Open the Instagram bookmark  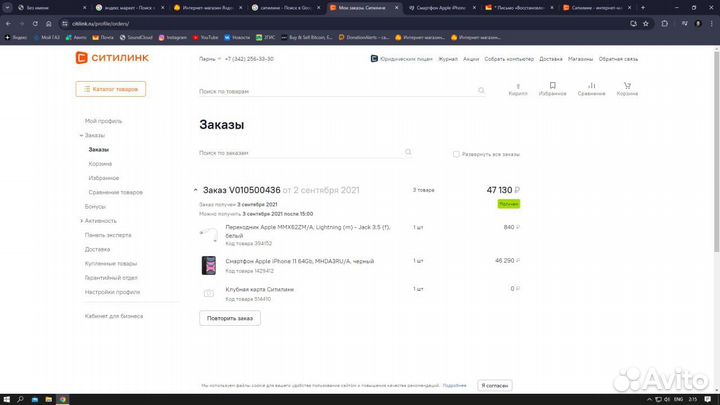(173, 38)
